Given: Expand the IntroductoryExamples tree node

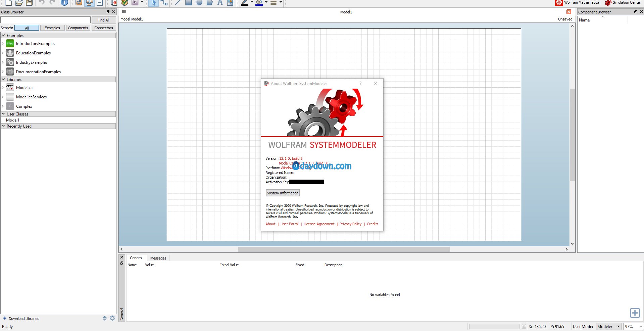Looking at the screenshot, I should click(x=3, y=44).
